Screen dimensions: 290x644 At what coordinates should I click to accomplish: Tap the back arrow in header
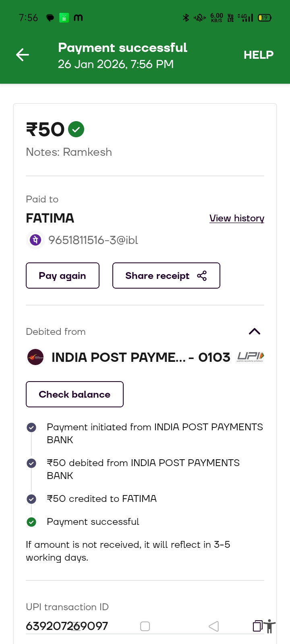click(x=23, y=55)
